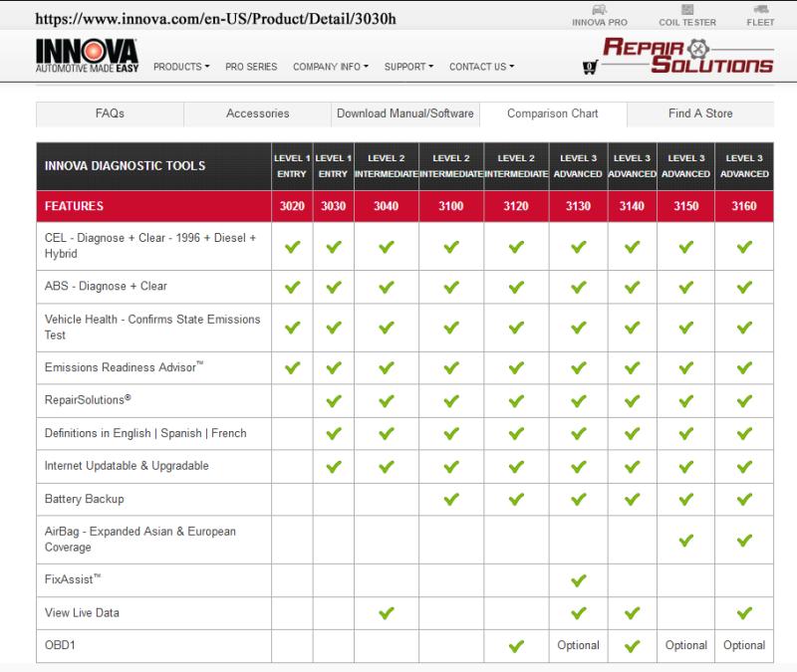This screenshot has height=672, width=797.
Task: Click the 3150 AirBag coverage checkmark
Action: [685, 540]
